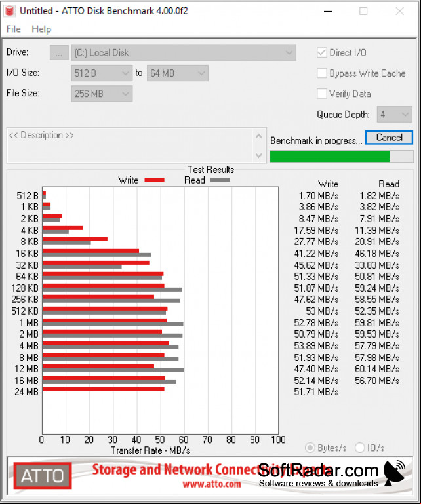The height and width of the screenshot is (504, 421).
Task: Click the gray 1 MB read bar
Action: click(x=113, y=324)
